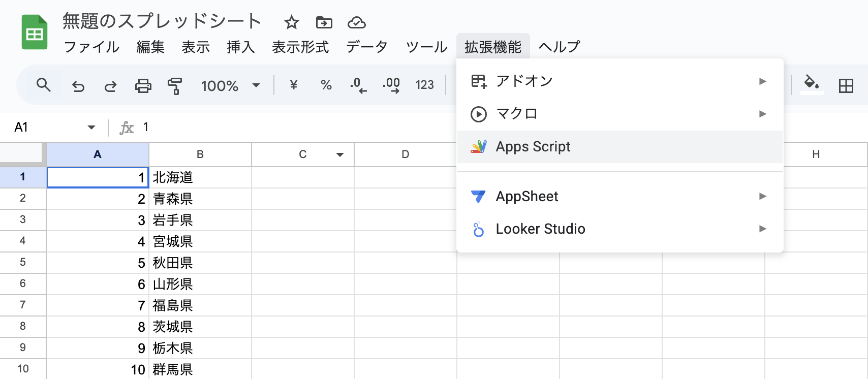Click the move to folder icon
The width and height of the screenshot is (868, 379).
[324, 22]
